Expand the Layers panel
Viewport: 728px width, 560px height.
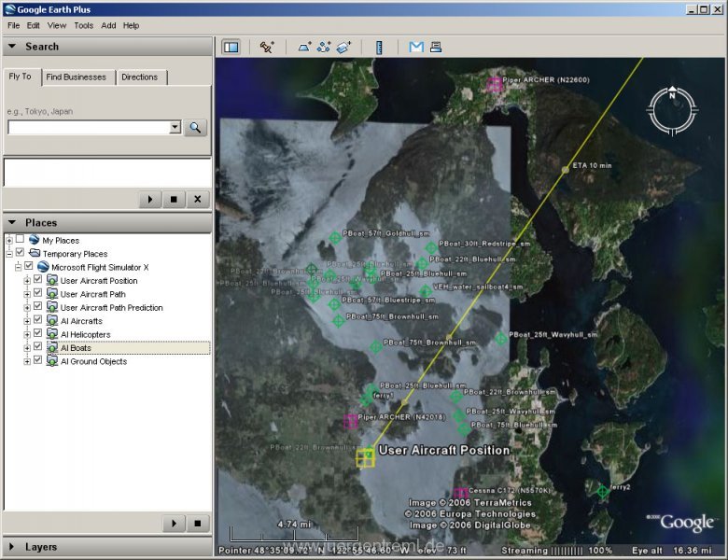click(x=12, y=547)
